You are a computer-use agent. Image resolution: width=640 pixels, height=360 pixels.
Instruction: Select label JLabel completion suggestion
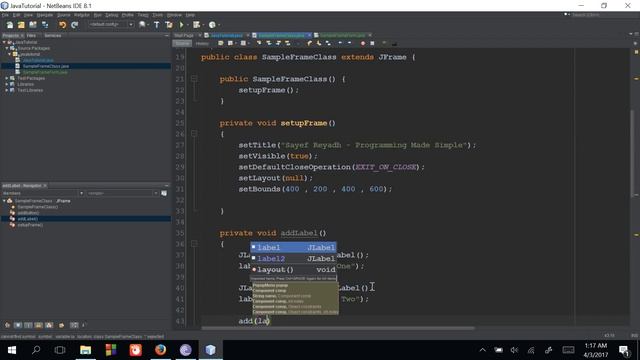click(x=293, y=247)
